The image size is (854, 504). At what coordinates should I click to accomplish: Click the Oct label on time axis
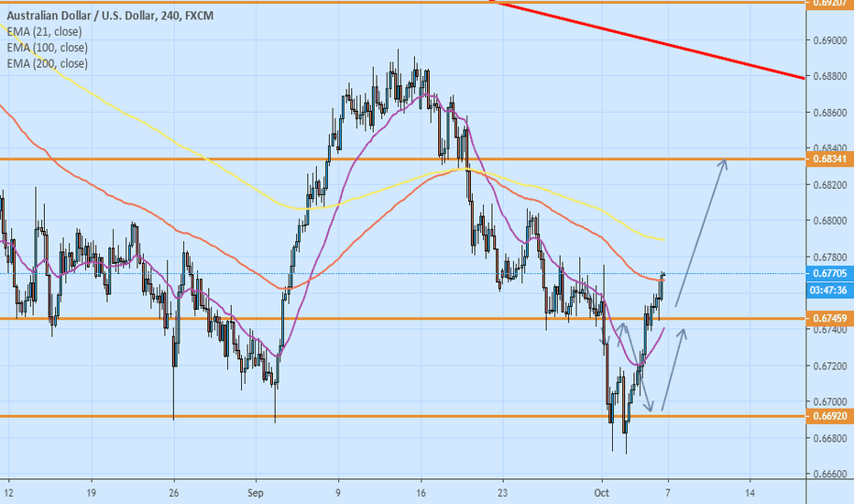coord(602,493)
